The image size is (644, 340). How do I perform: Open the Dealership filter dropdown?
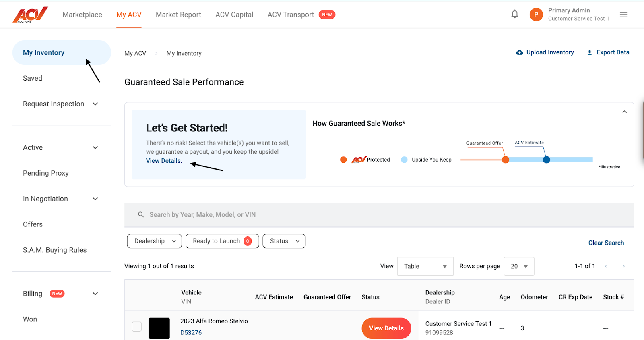pos(155,241)
